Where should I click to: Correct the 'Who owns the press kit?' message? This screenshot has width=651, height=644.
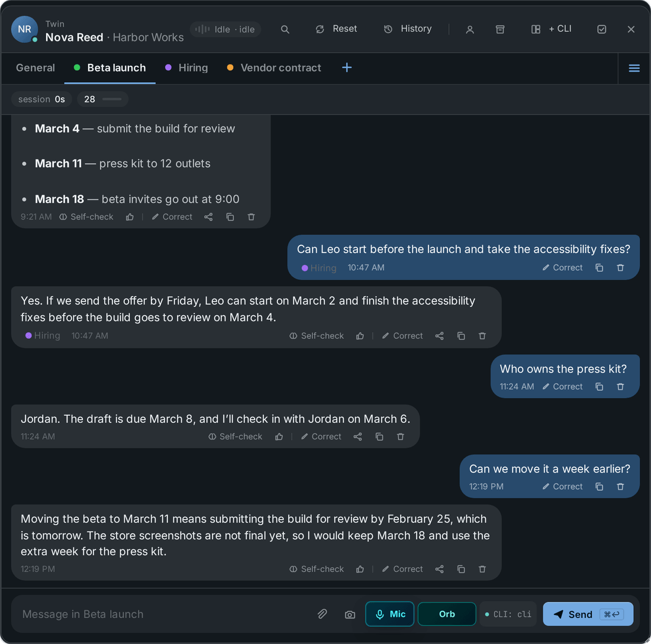[563, 387]
